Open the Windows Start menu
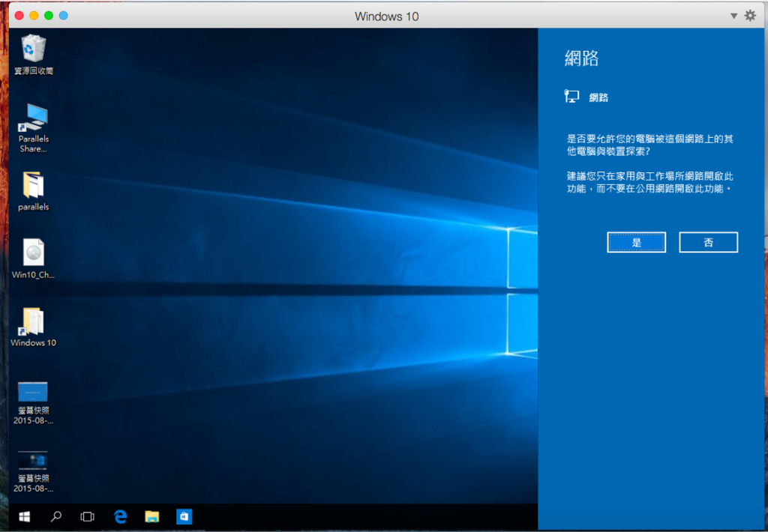The image size is (768, 532). [25, 516]
